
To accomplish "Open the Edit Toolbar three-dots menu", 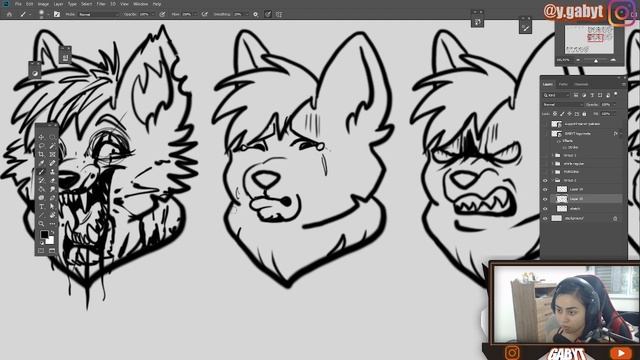I will [52, 224].
